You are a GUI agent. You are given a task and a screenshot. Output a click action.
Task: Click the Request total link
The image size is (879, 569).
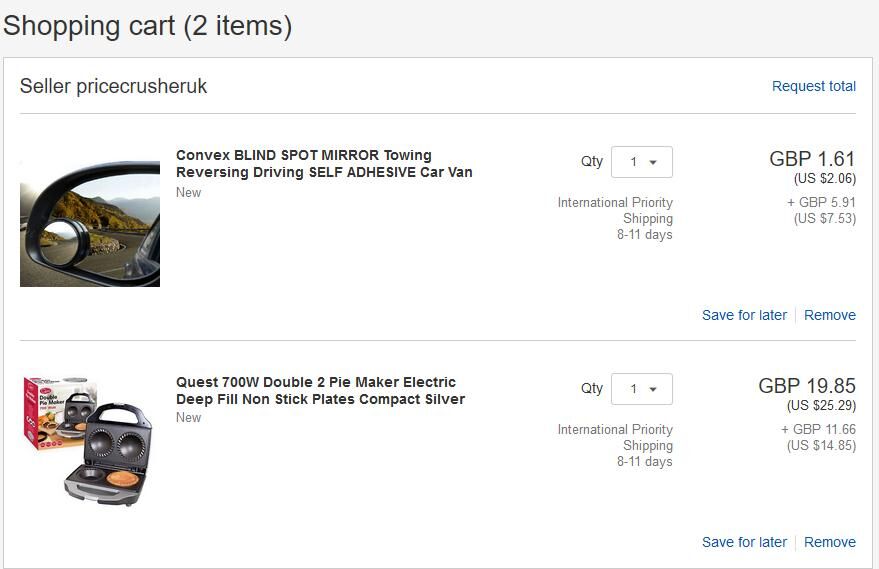(813, 86)
